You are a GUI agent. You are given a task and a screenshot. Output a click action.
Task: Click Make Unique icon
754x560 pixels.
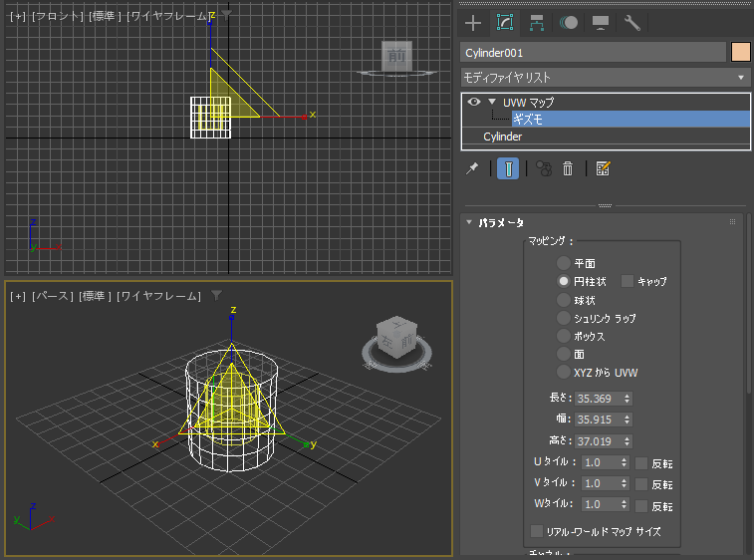[544, 168]
